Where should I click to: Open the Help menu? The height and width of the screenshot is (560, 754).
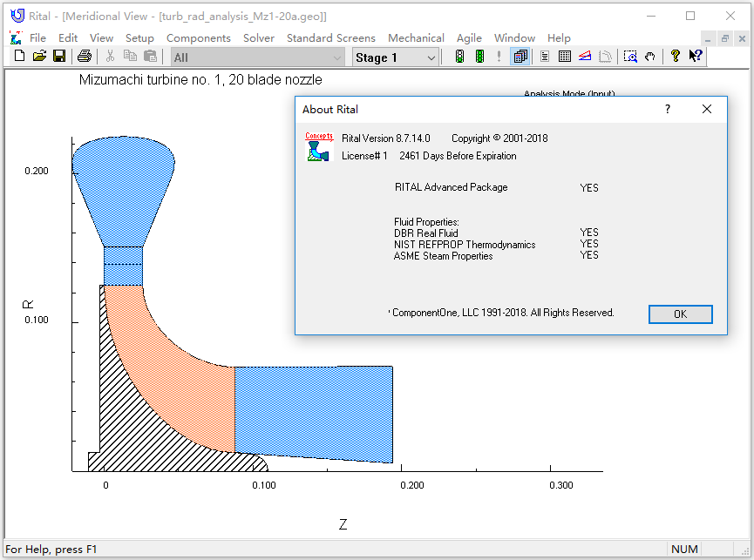(x=559, y=38)
